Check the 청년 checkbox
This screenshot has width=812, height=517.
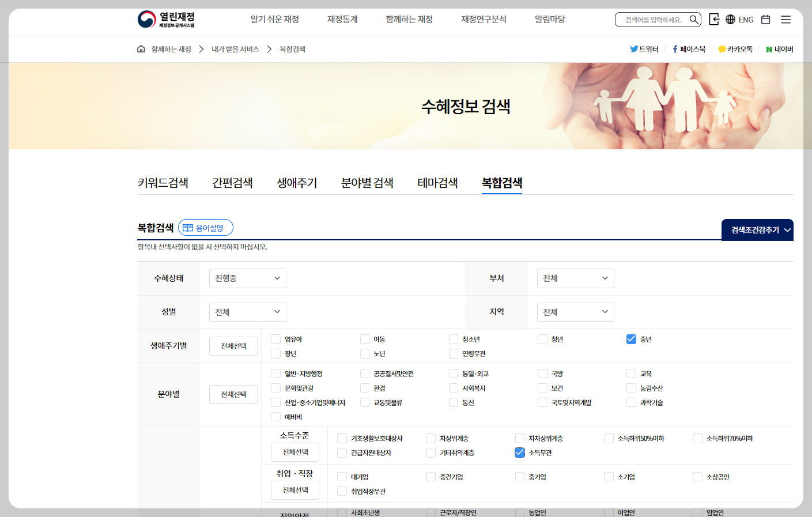coord(542,339)
